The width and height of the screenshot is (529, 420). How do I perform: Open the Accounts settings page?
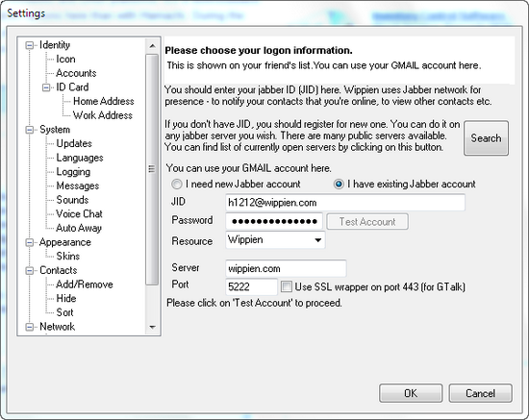76,73
